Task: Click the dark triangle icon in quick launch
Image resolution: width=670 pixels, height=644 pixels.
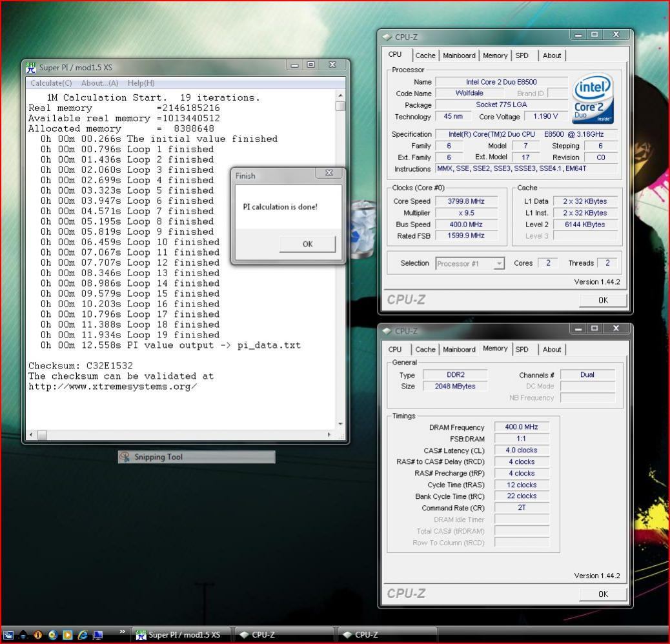Action: tap(23, 635)
